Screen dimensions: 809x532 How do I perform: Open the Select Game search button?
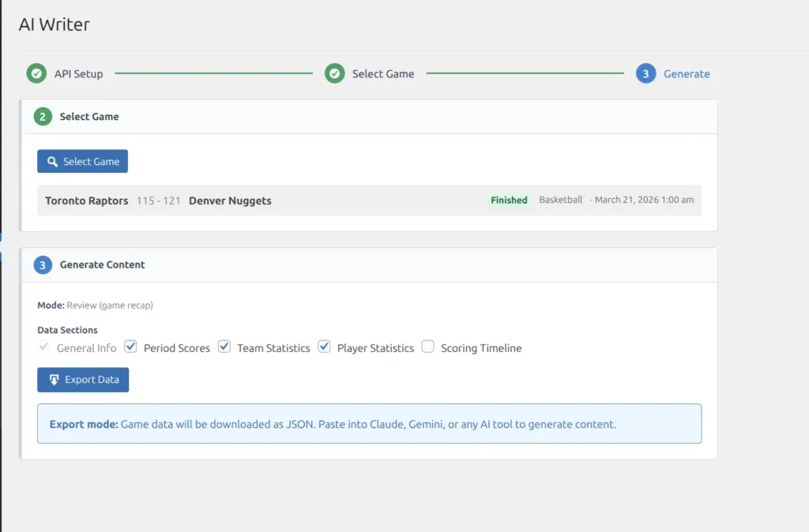pos(82,161)
